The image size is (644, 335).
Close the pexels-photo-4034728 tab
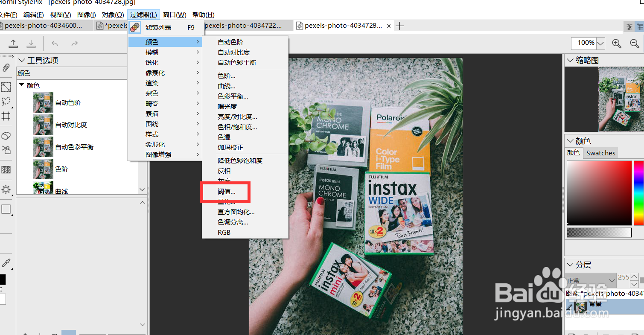[x=389, y=26]
